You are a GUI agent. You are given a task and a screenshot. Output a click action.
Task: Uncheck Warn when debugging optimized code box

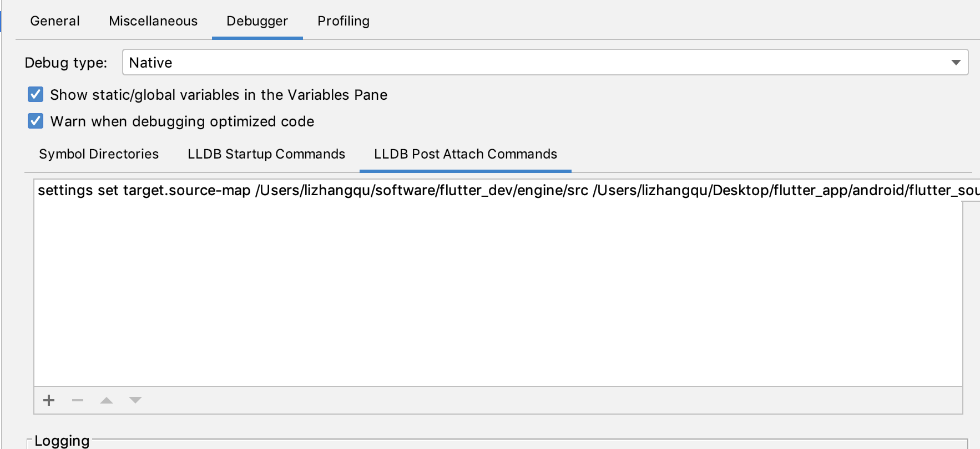pos(36,121)
